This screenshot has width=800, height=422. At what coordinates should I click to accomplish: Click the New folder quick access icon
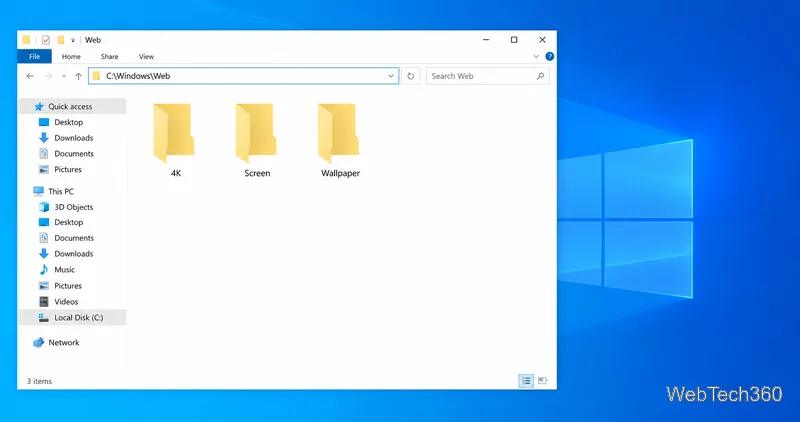point(61,40)
